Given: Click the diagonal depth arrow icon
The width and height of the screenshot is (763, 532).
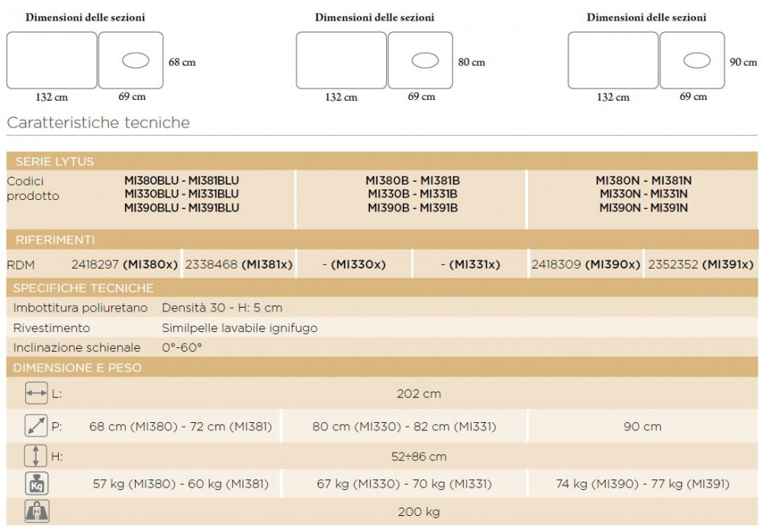Looking at the screenshot, I should pos(36,426).
